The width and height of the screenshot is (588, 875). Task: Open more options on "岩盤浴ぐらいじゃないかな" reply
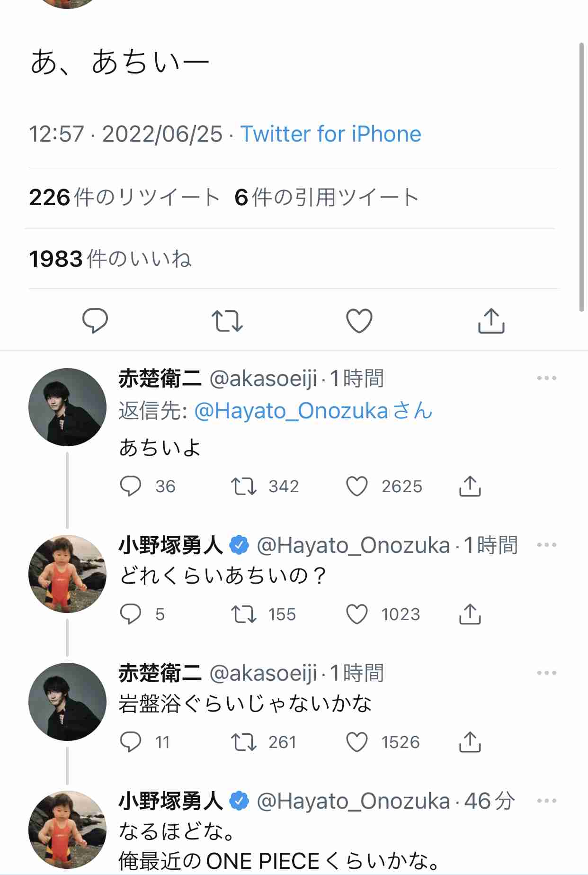[546, 673]
